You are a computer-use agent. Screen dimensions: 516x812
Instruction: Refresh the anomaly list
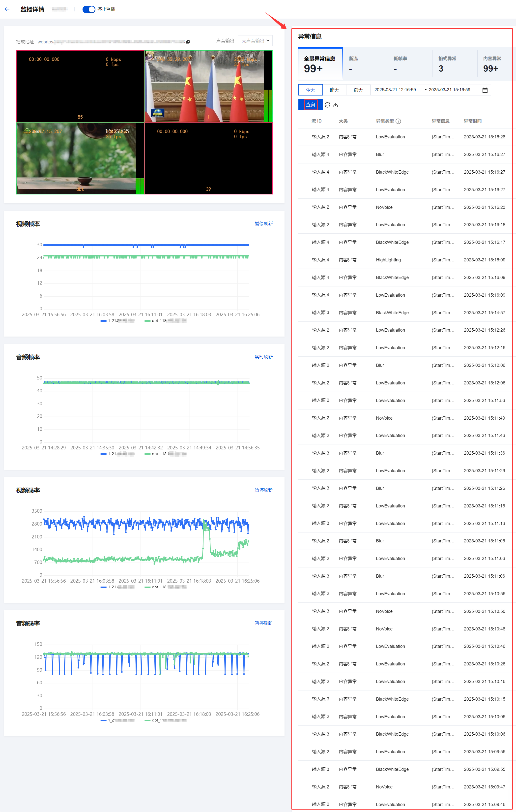327,105
